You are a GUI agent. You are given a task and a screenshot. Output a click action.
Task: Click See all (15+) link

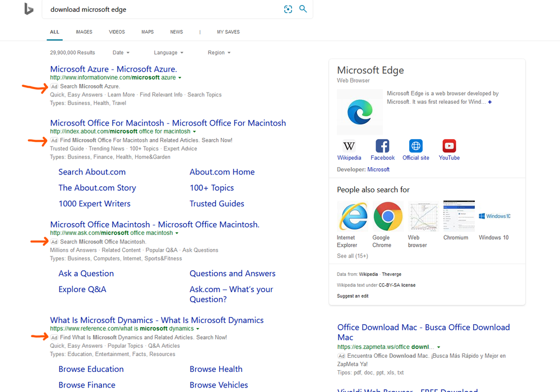[352, 256]
